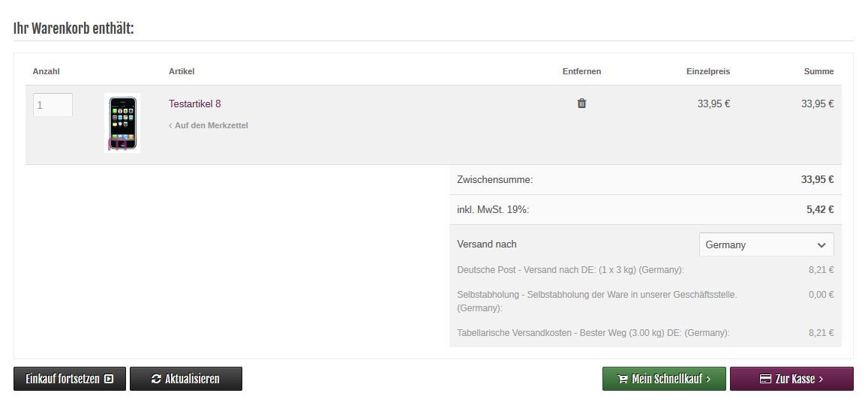Screen dimensions: 868x408
Task: Click the Anzahl column header
Action: click(46, 71)
